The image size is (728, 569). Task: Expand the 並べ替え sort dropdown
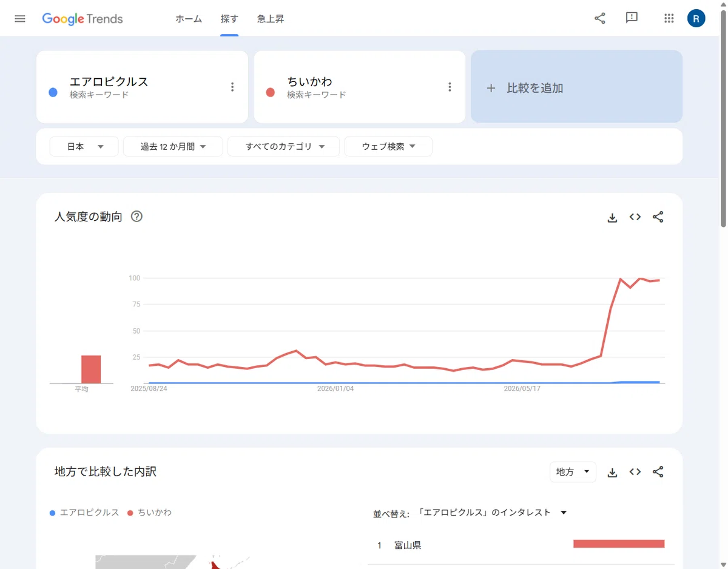[x=493, y=513]
